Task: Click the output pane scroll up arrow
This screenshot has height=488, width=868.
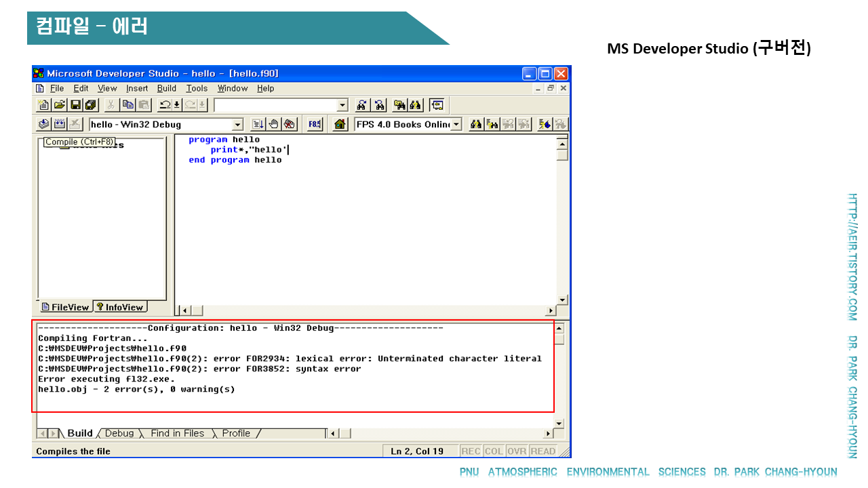Action: 559,329
